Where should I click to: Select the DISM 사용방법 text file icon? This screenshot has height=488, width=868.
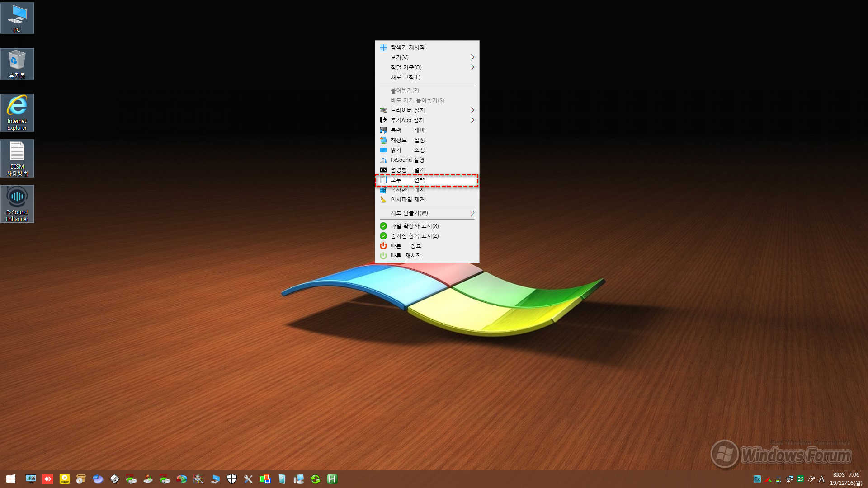click(x=17, y=158)
